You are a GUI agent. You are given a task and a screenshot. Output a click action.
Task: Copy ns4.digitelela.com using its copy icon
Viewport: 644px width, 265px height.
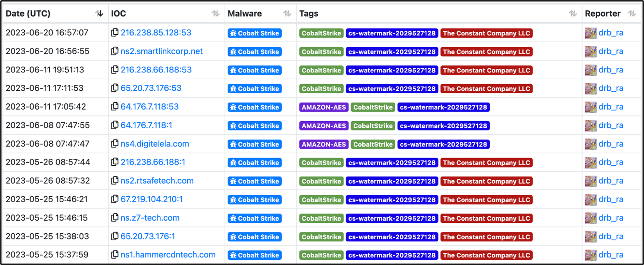point(115,144)
